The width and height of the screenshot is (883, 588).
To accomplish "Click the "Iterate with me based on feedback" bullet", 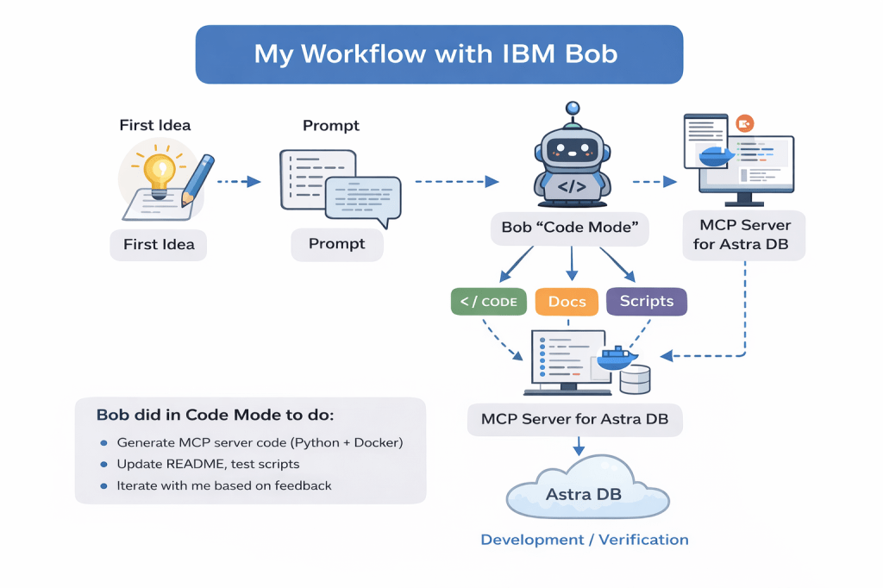I will 223,485.
